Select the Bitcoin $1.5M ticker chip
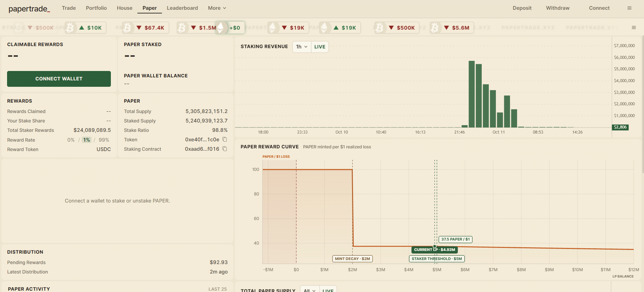The image size is (644, 292). [197, 28]
